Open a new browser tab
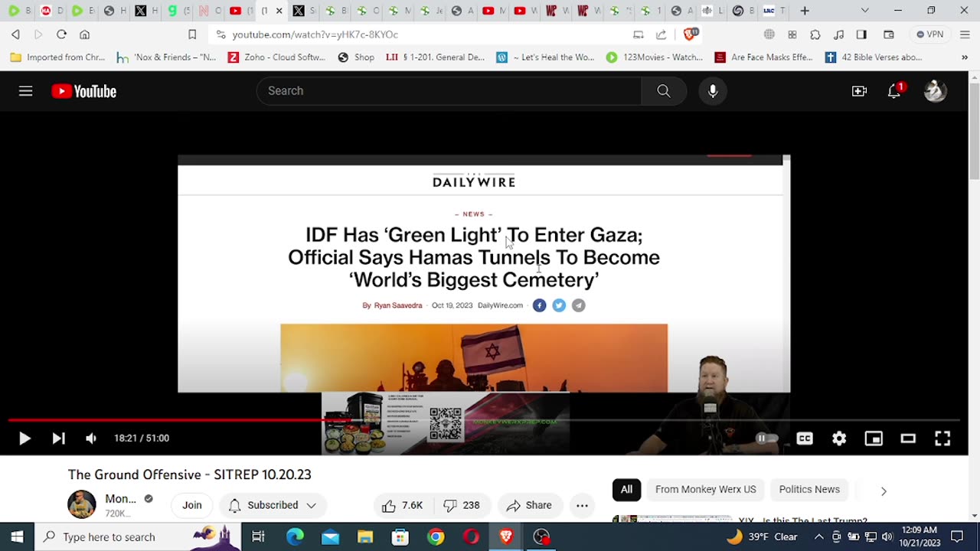This screenshot has height=551, width=980. 805,11
